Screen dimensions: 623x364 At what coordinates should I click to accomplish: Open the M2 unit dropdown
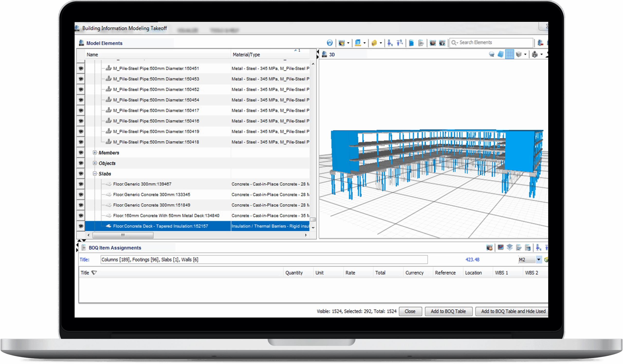coord(539,259)
